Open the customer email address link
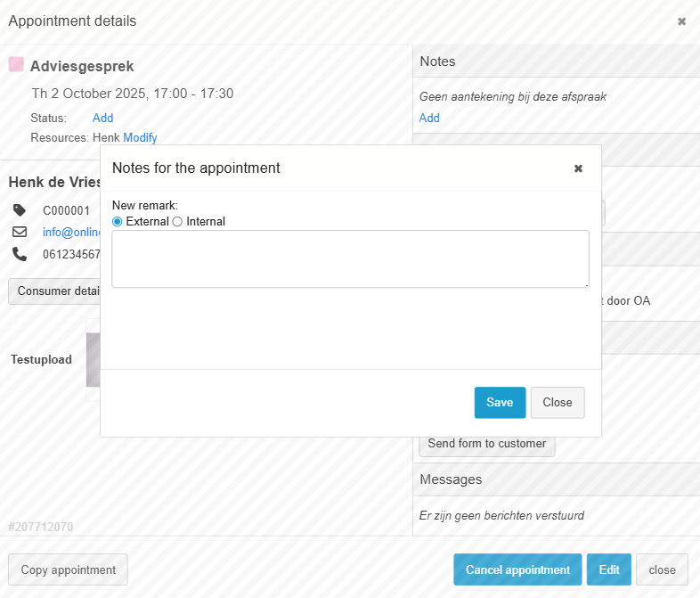 71,233
